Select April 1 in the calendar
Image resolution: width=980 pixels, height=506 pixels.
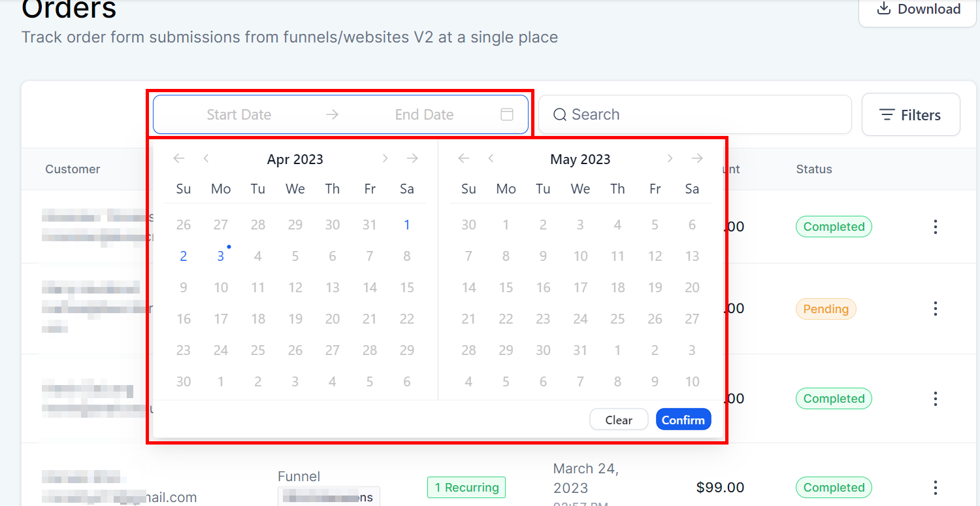coord(407,225)
